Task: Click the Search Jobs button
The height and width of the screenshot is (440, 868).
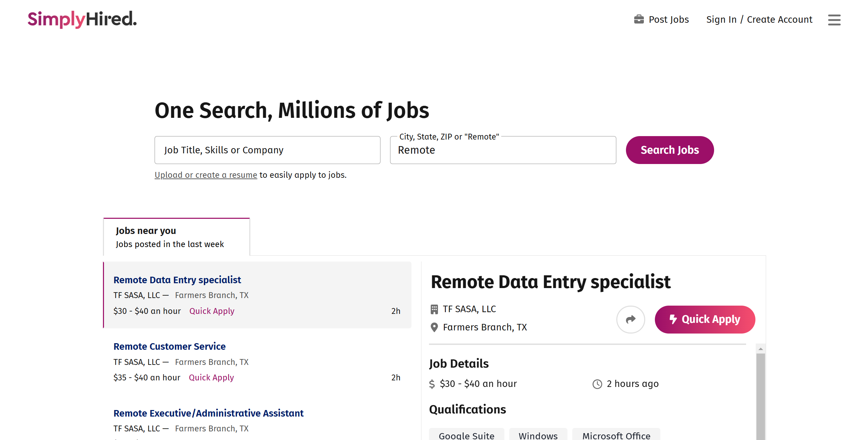Action: click(670, 150)
